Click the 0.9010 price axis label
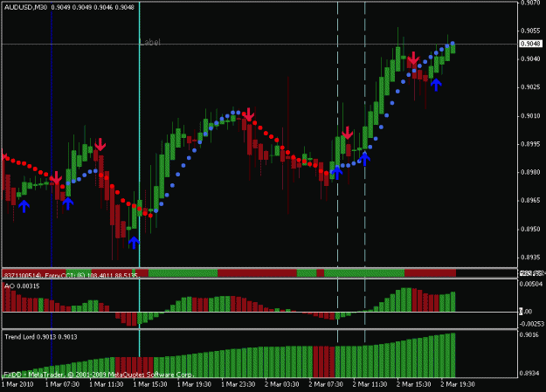 pyautogui.click(x=530, y=115)
